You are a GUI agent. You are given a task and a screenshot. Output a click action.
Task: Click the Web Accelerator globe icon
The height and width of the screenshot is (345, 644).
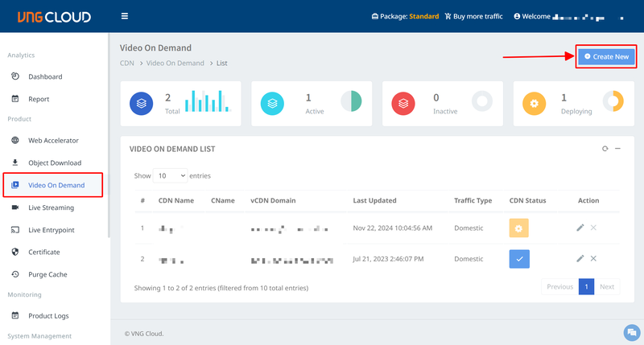(x=15, y=140)
